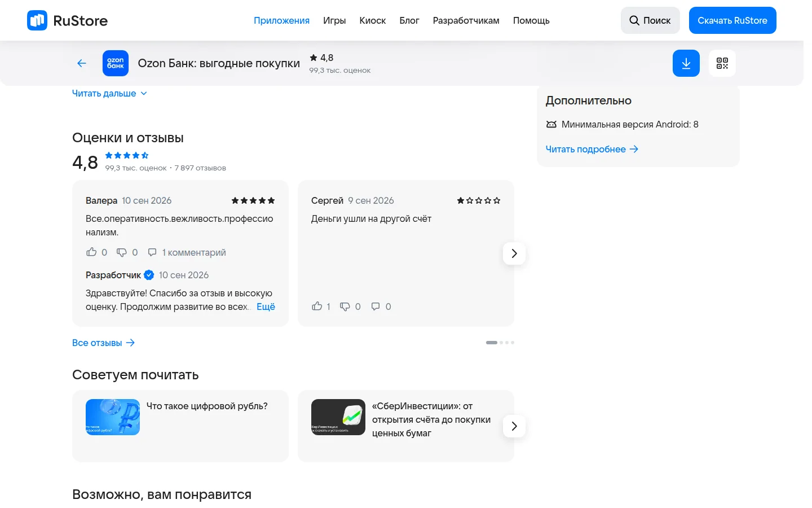
Task: Click comment icon on Валера's review
Action: [x=152, y=252]
